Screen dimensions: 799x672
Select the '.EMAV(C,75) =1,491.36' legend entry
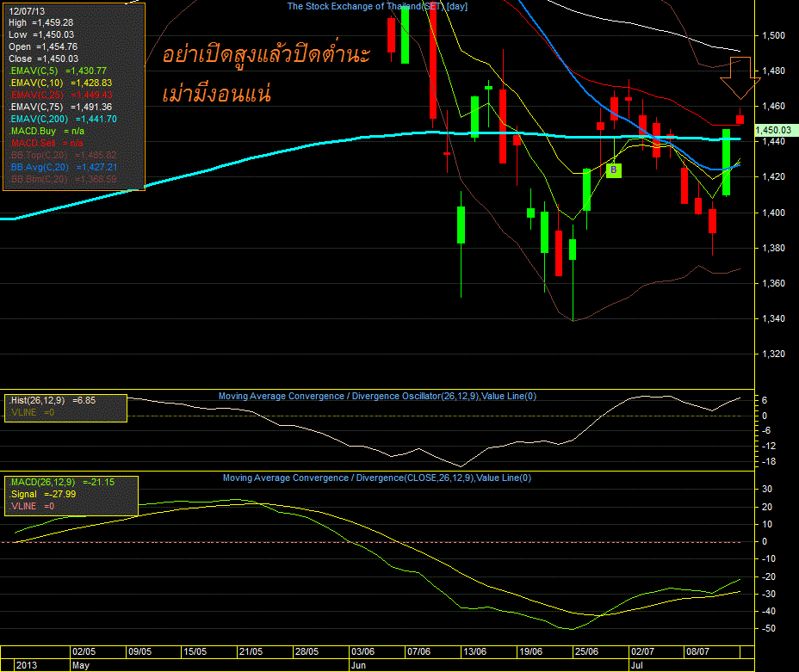point(60,107)
